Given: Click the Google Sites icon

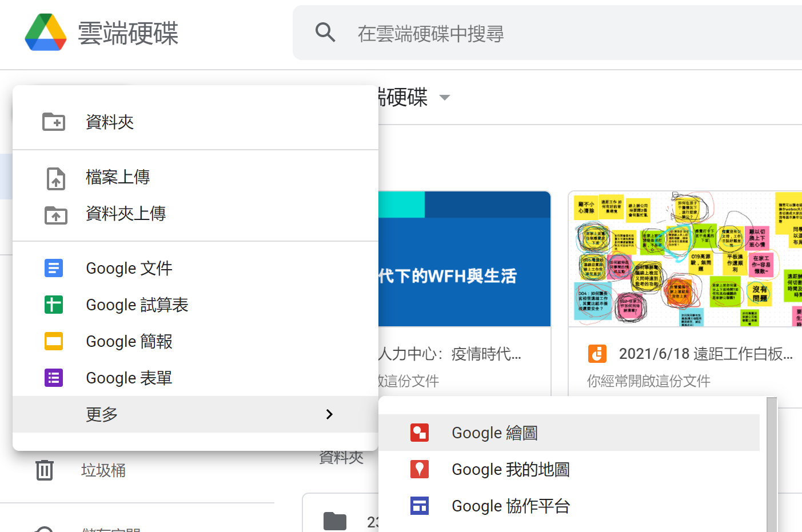Looking at the screenshot, I should click(420, 506).
